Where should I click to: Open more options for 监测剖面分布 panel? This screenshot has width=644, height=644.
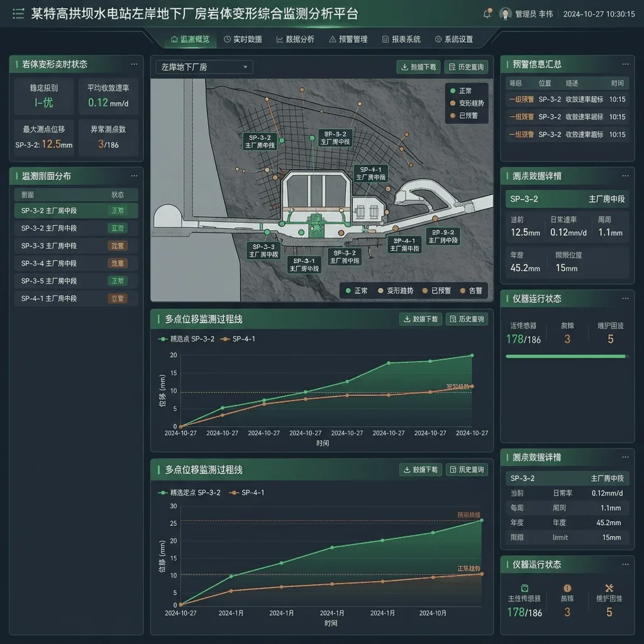(135, 176)
